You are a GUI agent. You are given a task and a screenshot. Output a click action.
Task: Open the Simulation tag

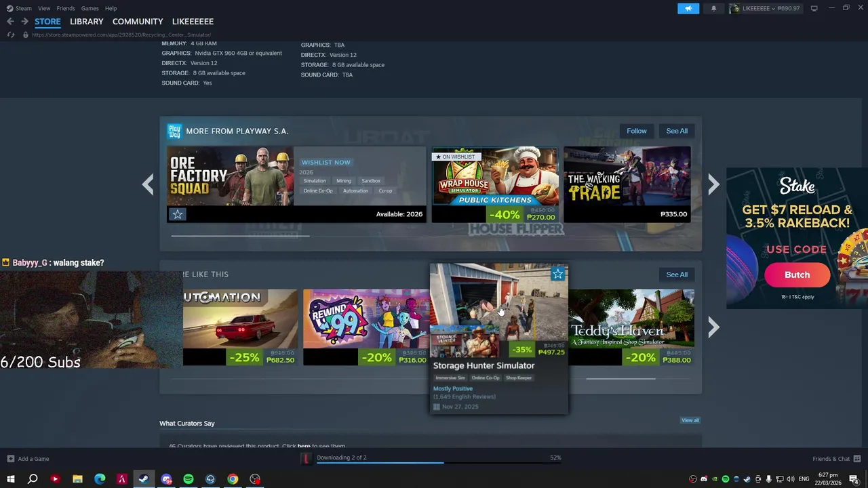point(315,181)
